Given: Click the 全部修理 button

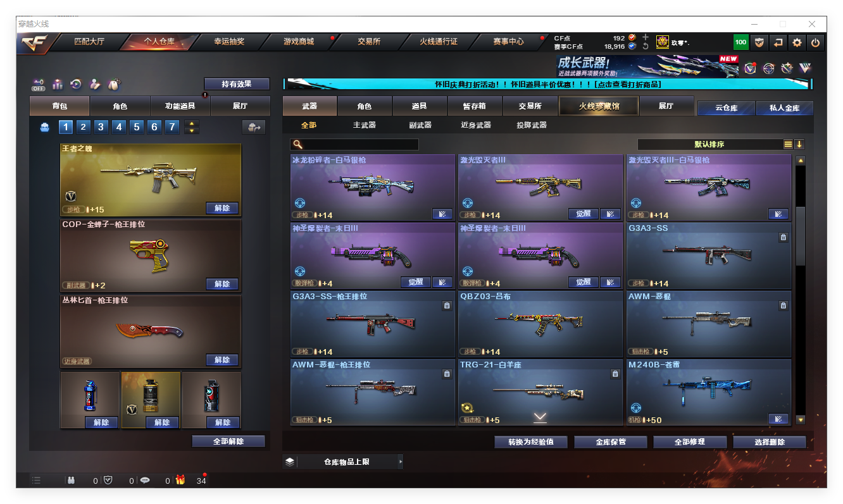Looking at the screenshot, I should point(689,441).
